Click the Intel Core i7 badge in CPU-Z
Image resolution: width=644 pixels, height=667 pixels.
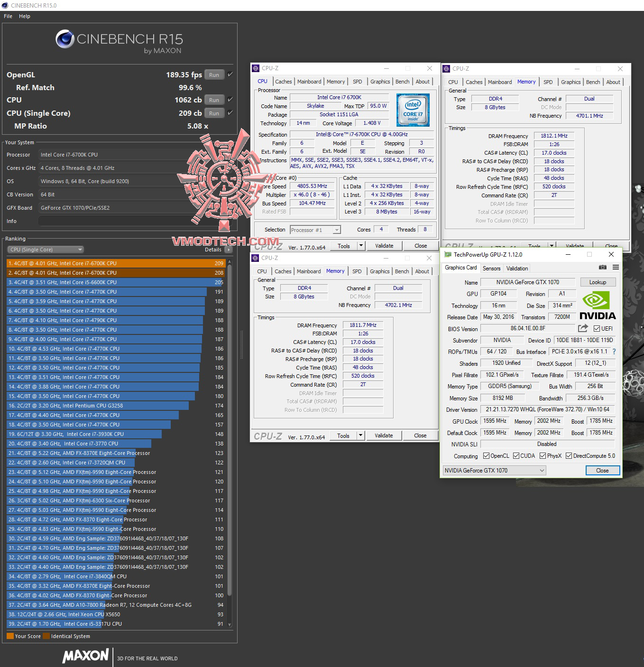pyautogui.click(x=413, y=110)
